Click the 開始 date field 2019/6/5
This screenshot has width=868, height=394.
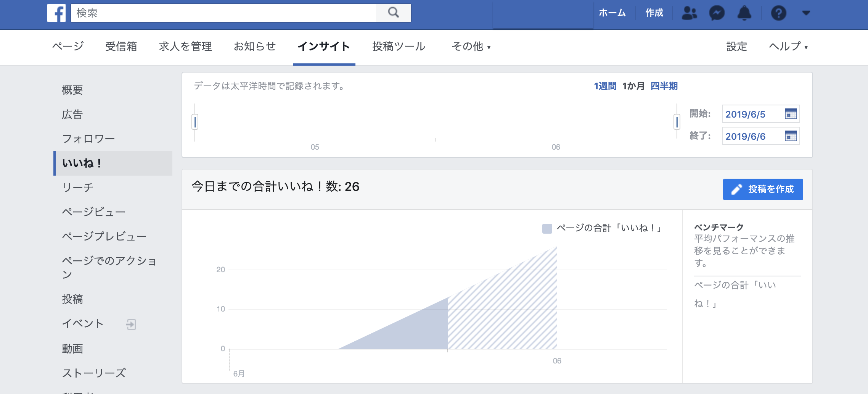click(761, 114)
